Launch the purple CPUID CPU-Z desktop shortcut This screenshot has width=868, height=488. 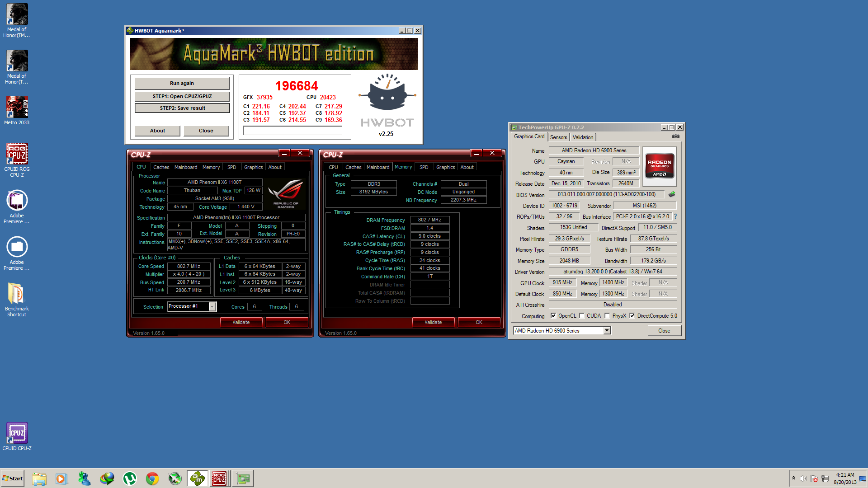click(x=17, y=436)
